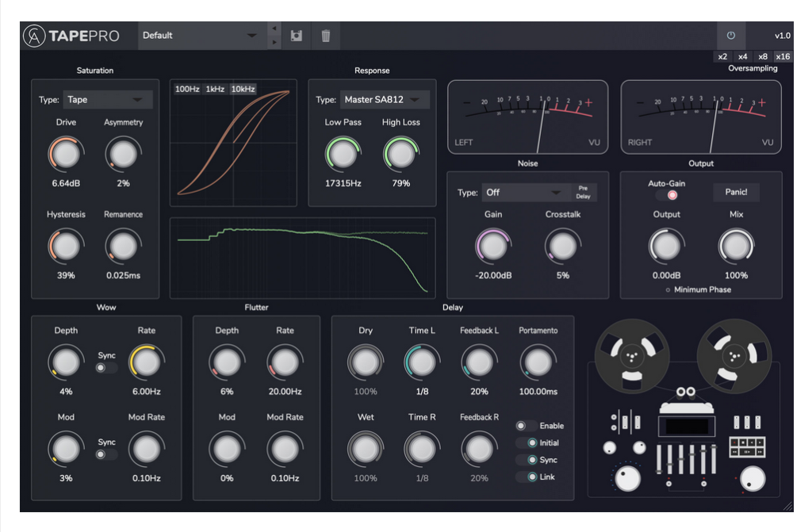
Task: Click the Delay Dry knob
Action: coord(366,362)
